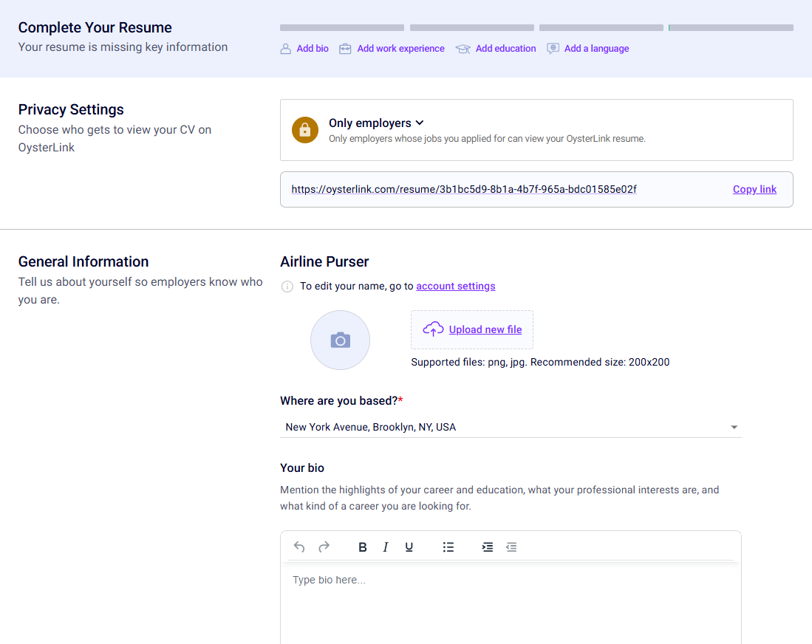
Task: Click the graduation cap icon
Action: click(x=463, y=49)
